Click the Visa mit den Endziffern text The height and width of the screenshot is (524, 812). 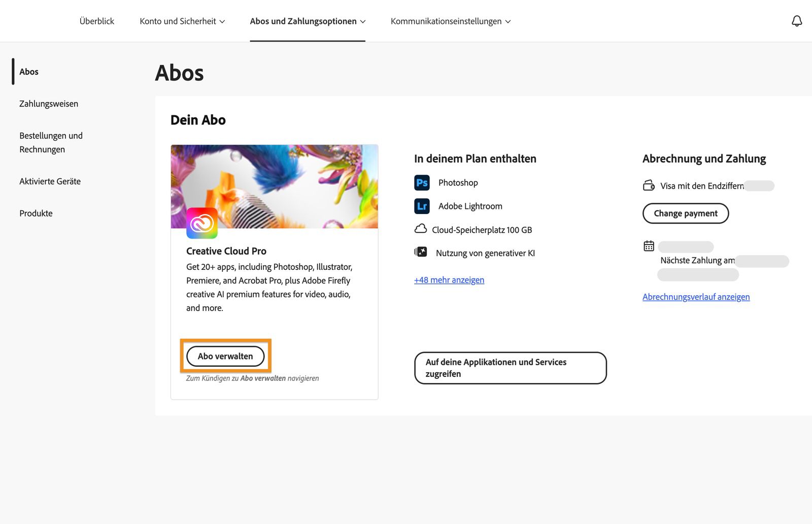click(x=702, y=186)
